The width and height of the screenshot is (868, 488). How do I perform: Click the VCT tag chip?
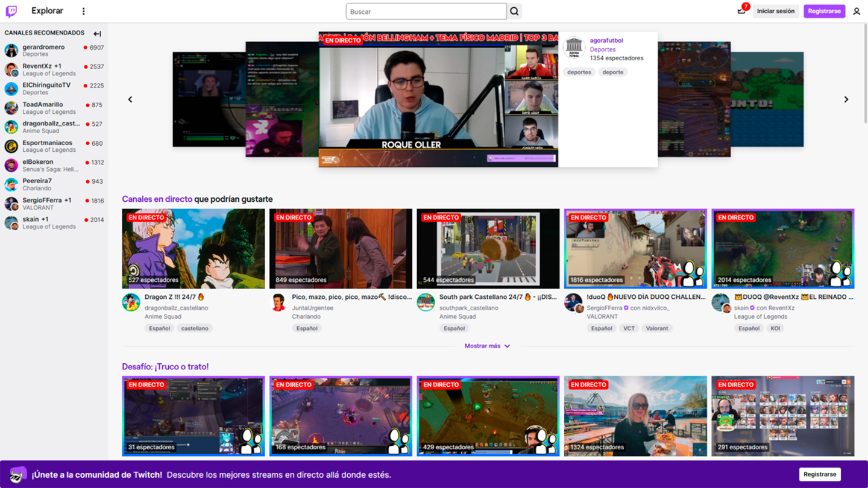point(629,328)
